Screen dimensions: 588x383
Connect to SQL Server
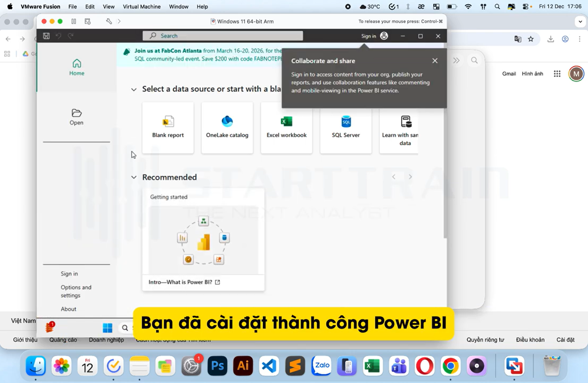coord(345,127)
